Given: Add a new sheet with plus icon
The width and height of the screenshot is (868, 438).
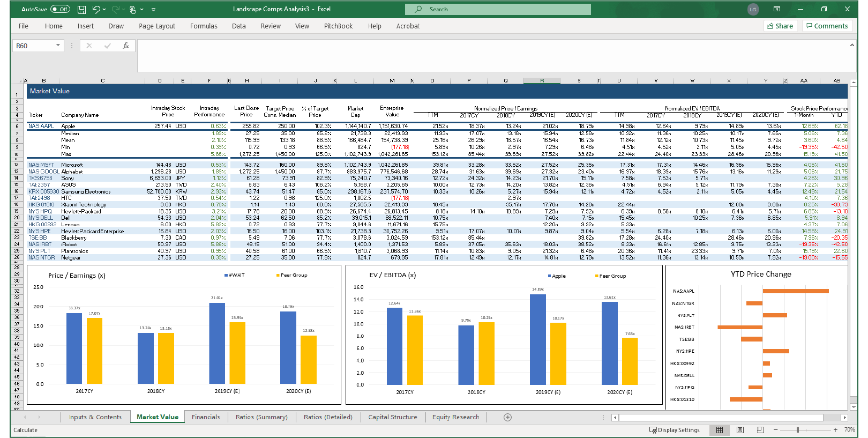Looking at the screenshot, I should pyautogui.click(x=508, y=417).
